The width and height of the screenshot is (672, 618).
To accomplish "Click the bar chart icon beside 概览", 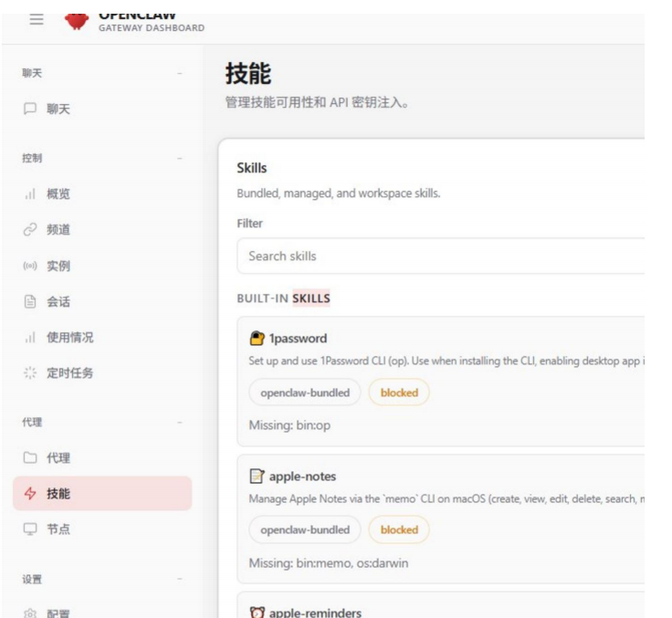I will click(x=30, y=194).
